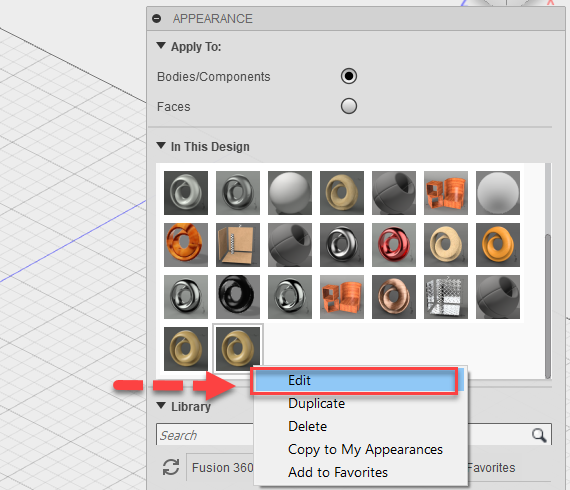Collapse the APPEARANCE dialog with minus icon
This screenshot has height=490, width=570.
(x=157, y=19)
